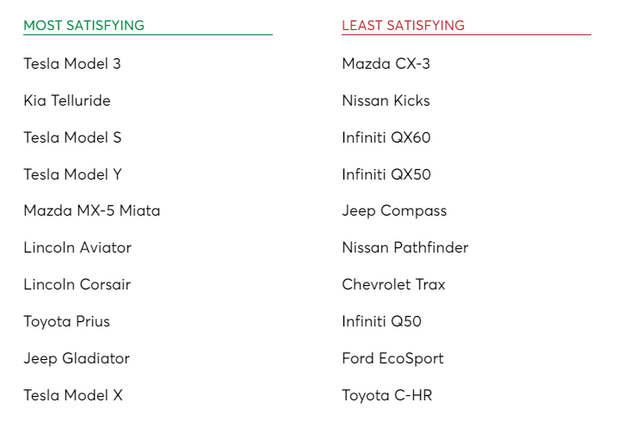The width and height of the screenshot is (630, 427).
Task: Select Tesla Model 3 entry
Action: pos(72,63)
